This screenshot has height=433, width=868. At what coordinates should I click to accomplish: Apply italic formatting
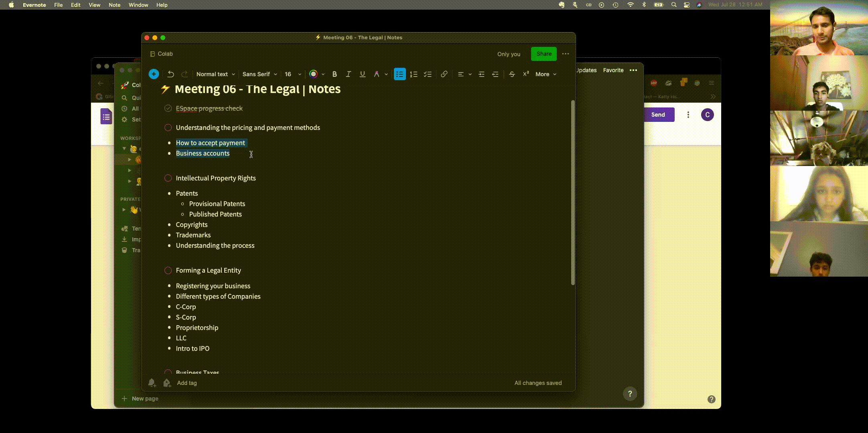348,74
